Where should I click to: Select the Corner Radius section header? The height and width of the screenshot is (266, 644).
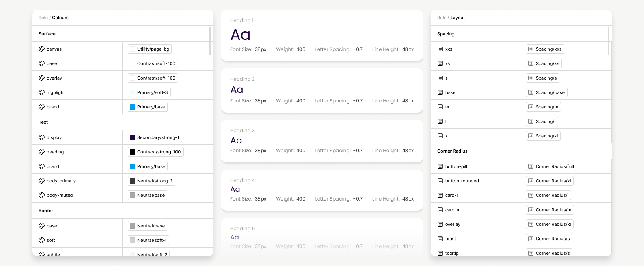pos(521,151)
